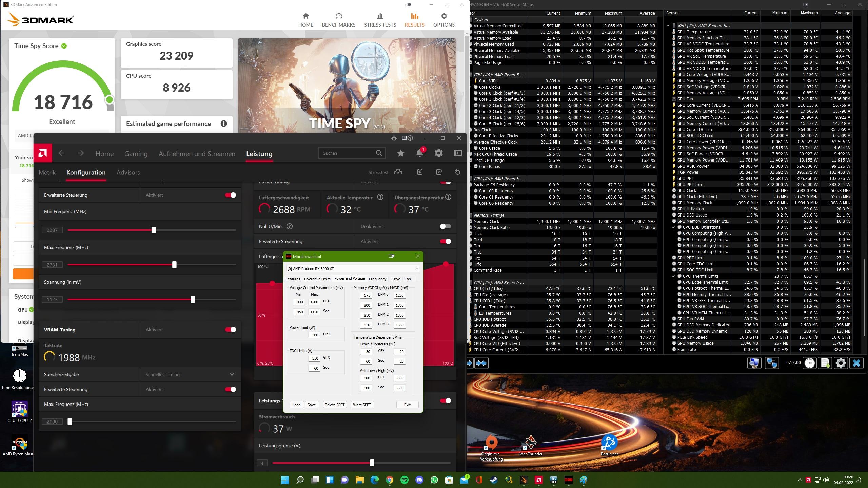Open OPTIONS gear in 3DMark
This screenshot has height=488, width=868.
point(444,20)
